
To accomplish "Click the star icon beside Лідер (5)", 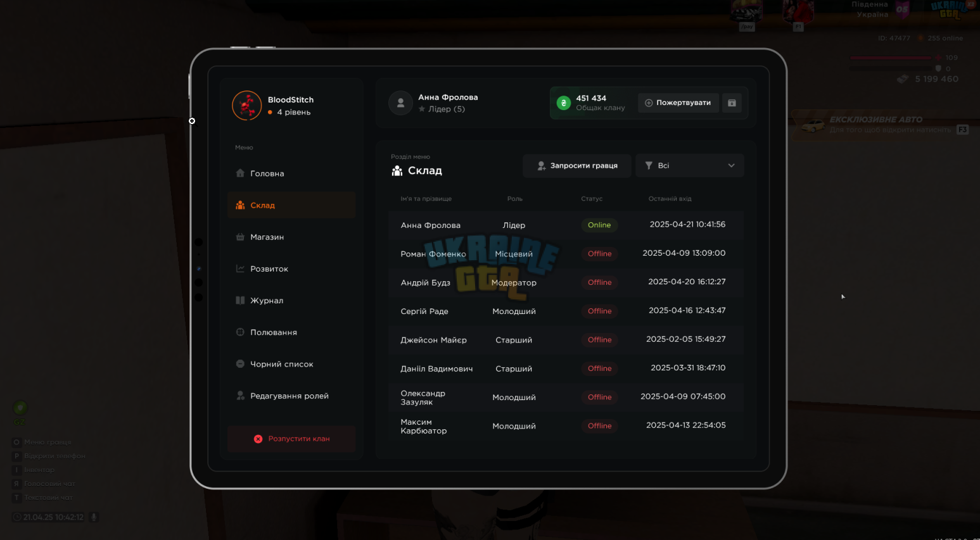I will [x=422, y=109].
